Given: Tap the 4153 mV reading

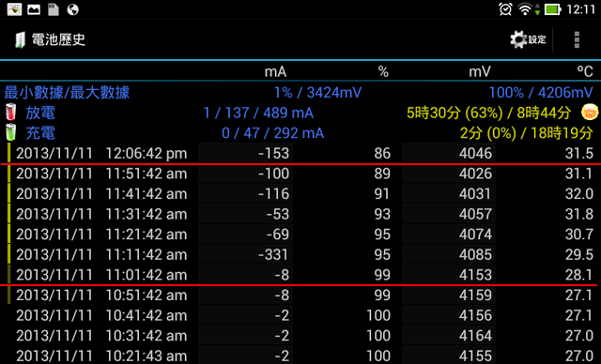Looking at the screenshot, I should click(x=475, y=275).
